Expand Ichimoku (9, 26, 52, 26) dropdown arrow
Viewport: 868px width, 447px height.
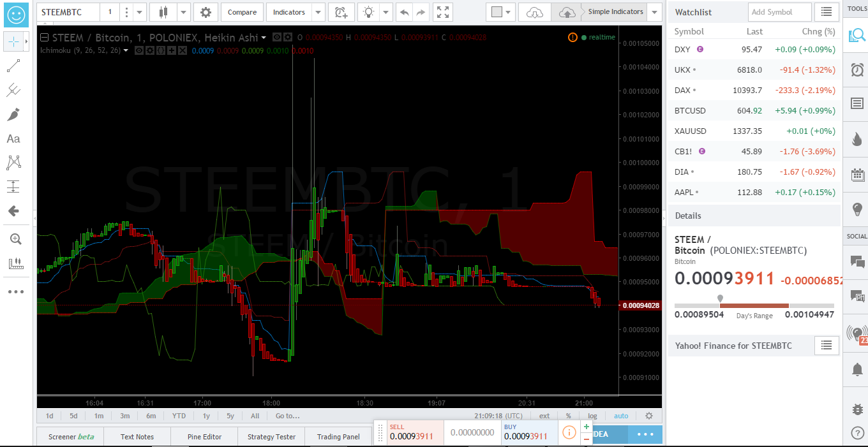click(126, 50)
